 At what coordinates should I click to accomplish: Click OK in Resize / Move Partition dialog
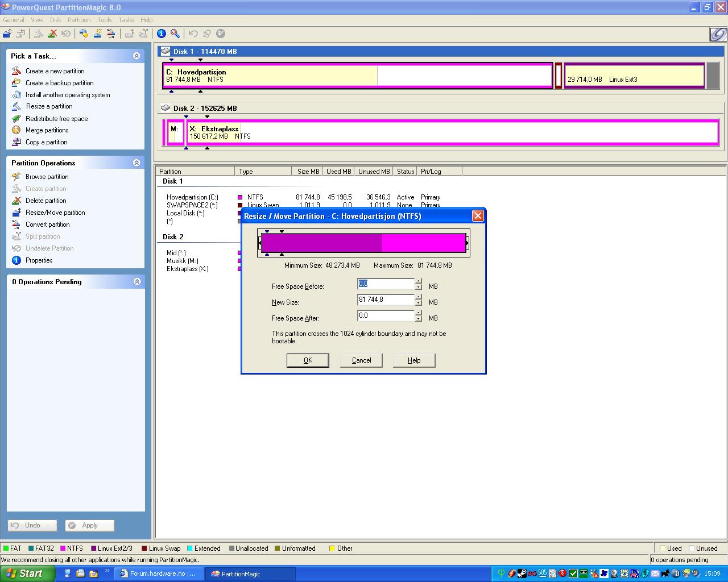pyautogui.click(x=308, y=360)
